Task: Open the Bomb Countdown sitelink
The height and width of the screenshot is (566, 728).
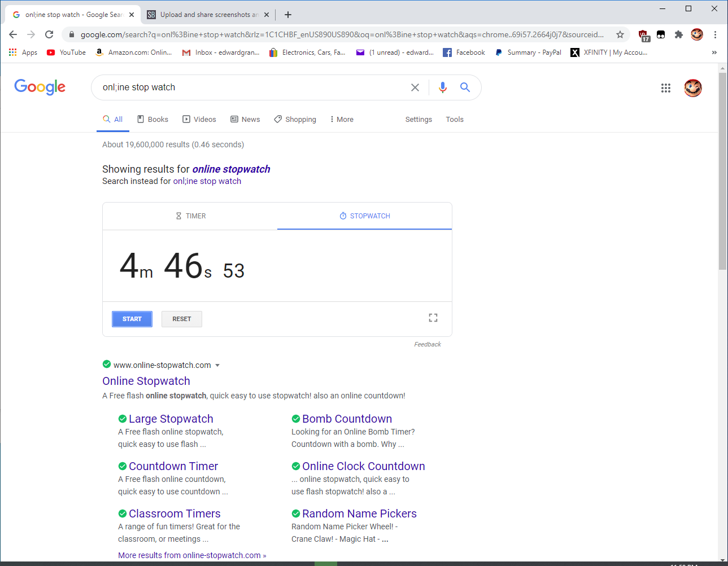Action: coord(347,419)
